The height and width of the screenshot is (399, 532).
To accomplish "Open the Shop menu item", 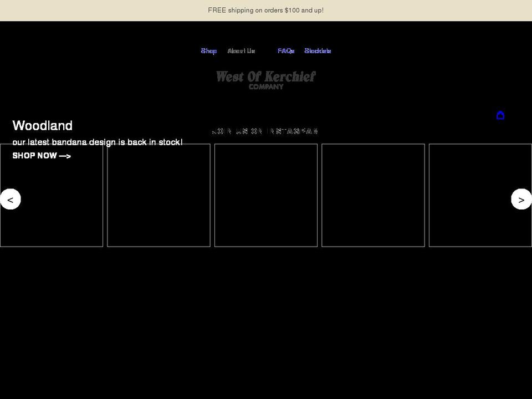I will click(208, 50).
